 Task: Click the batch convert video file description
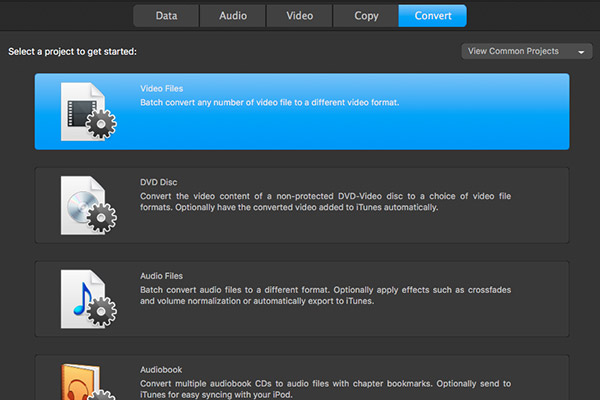tap(270, 102)
